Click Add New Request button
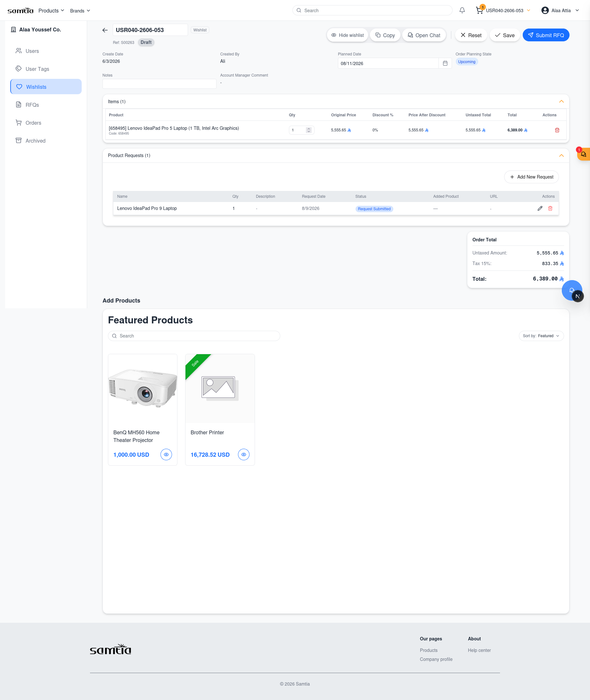The width and height of the screenshot is (590, 700). (531, 177)
